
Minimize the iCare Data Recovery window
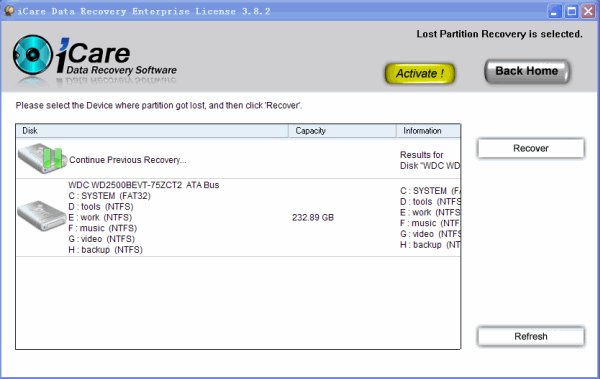tap(554, 11)
